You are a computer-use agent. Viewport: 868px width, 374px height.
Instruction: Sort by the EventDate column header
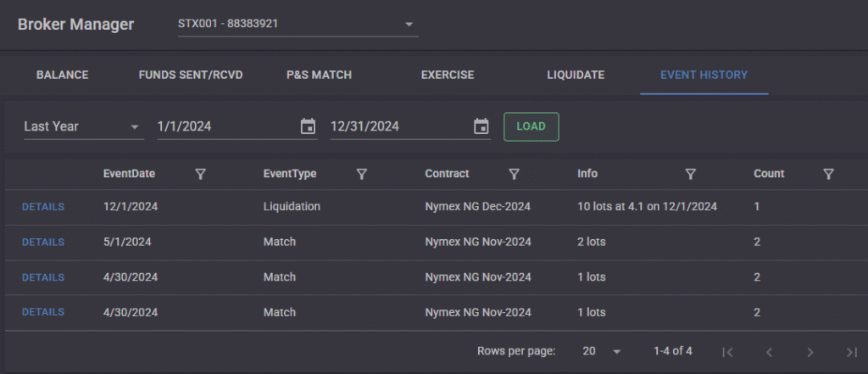(x=129, y=174)
